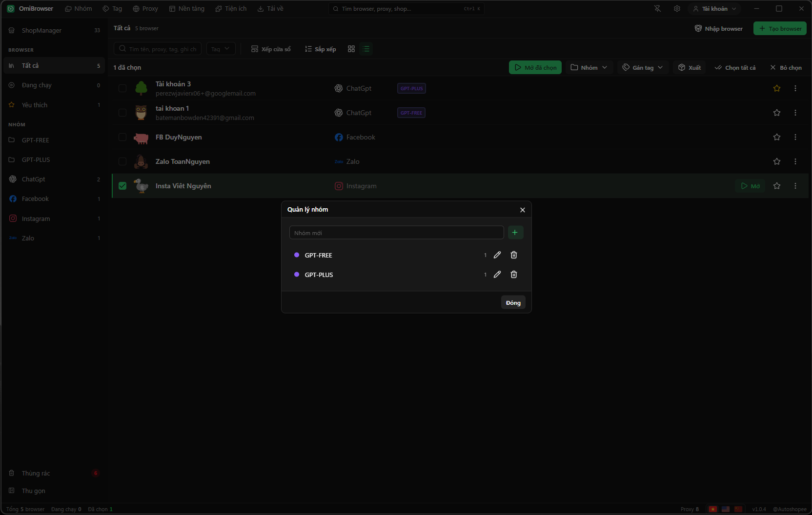Add new group with green plus

[x=515, y=233]
